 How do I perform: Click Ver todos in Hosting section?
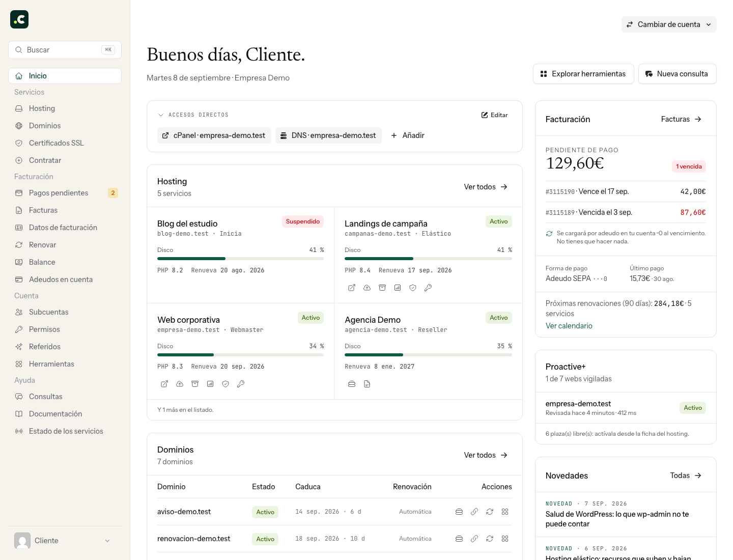486,187
